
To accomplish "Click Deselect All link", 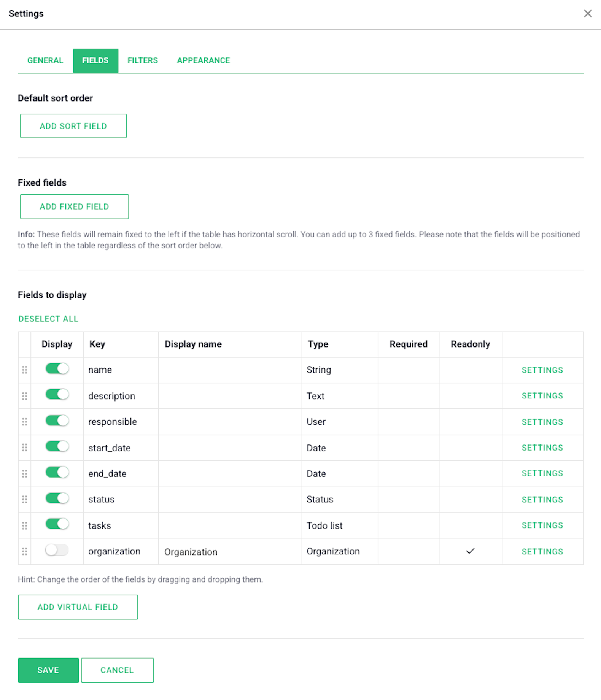I will [x=48, y=319].
